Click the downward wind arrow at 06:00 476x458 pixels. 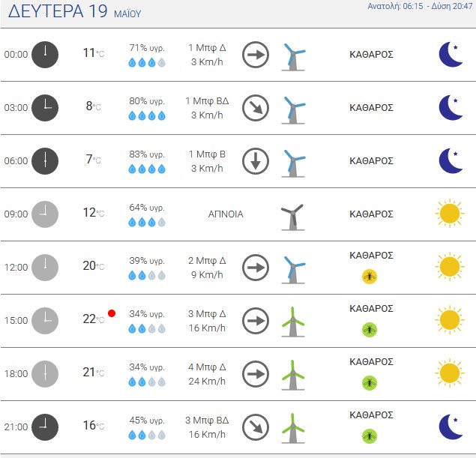[256, 161]
